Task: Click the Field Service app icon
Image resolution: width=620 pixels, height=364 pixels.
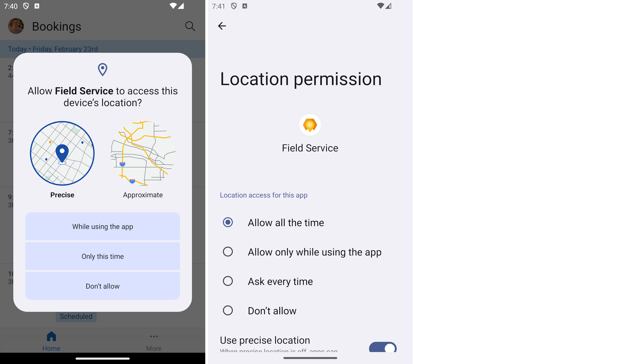Action: tap(310, 125)
